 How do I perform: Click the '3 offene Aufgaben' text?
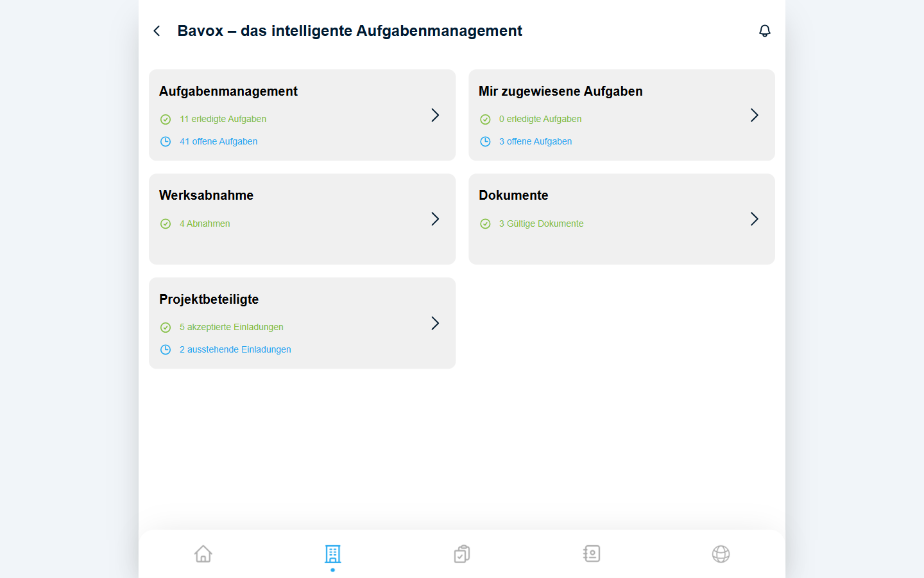(x=535, y=141)
